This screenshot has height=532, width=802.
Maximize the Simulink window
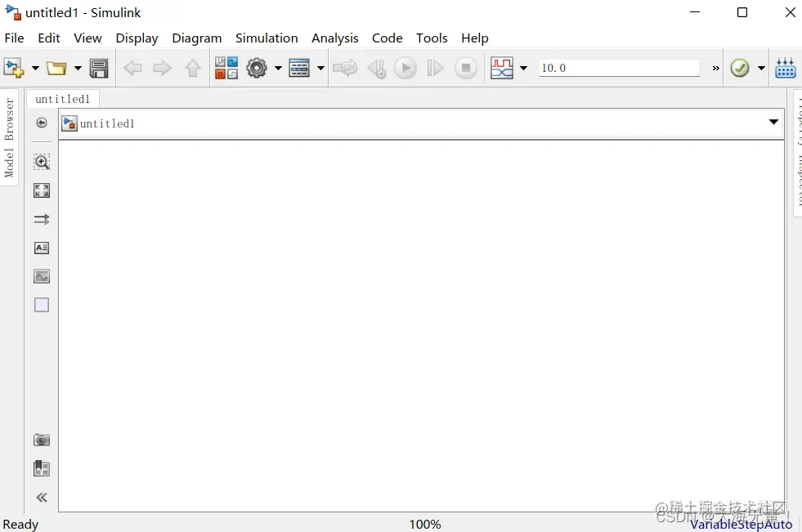[x=742, y=12]
